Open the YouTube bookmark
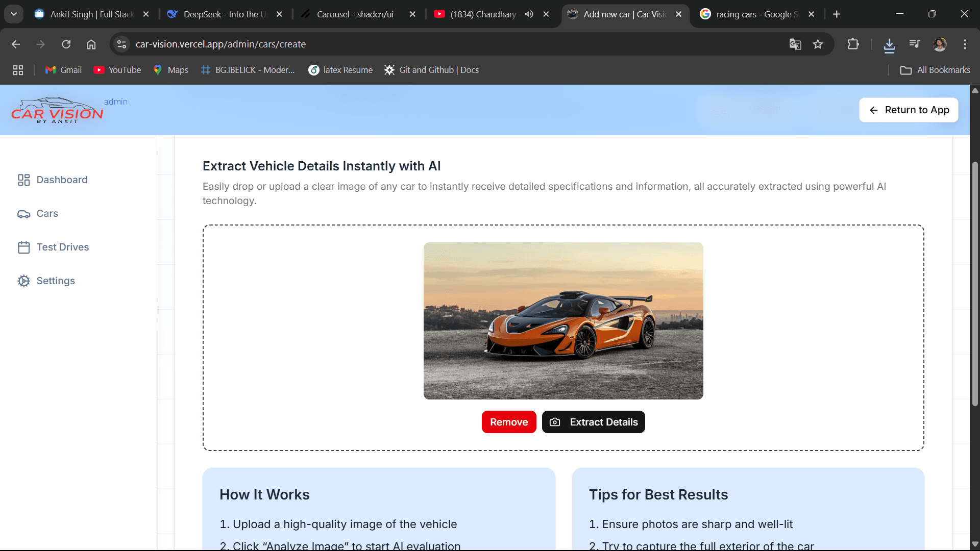The height and width of the screenshot is (551, 980). [117, 70]
